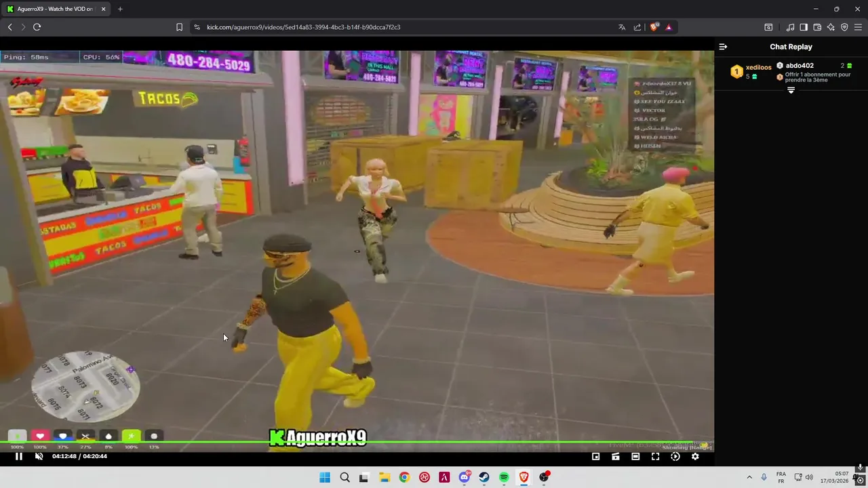Click username xediloos in chat
Viewport: 868px width, 488px height.
[x=759, y=68]
